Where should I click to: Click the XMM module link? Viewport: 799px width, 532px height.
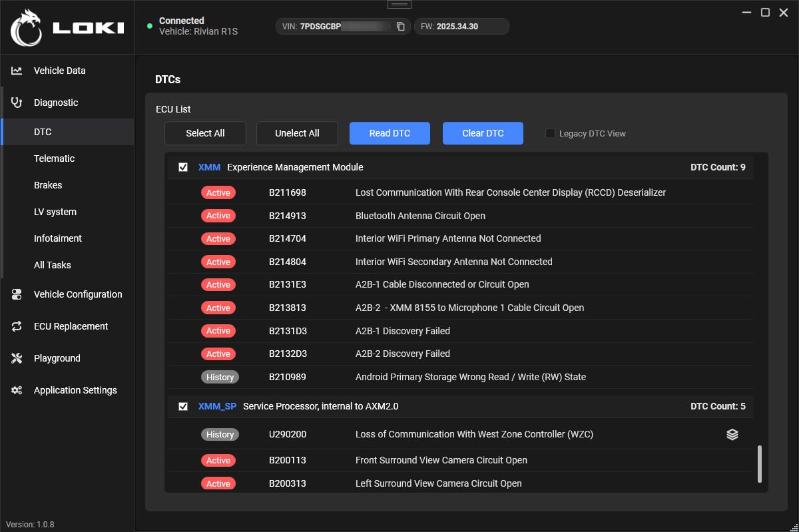(x=209, y=167)
